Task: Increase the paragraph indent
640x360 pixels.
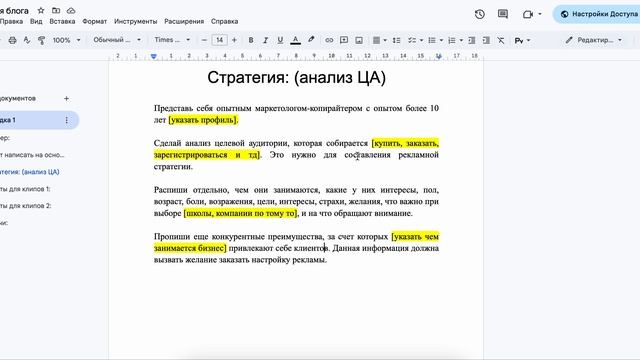Action: 486,40
